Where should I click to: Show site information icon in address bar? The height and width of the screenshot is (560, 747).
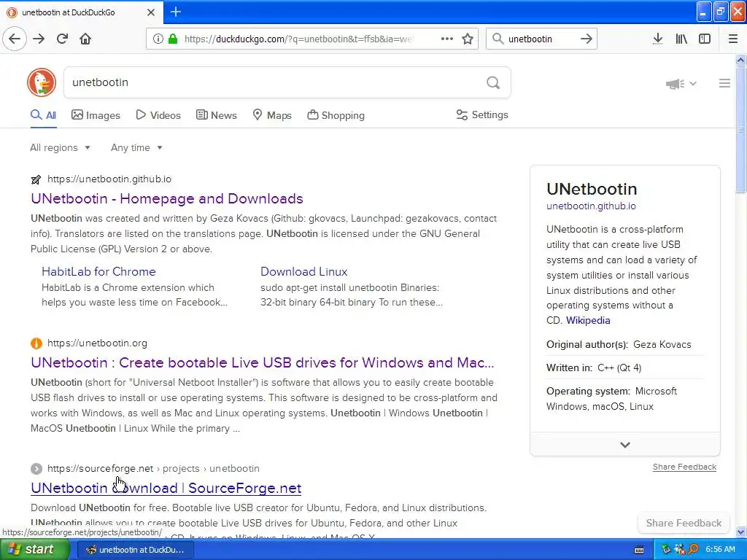pos(158,39)
